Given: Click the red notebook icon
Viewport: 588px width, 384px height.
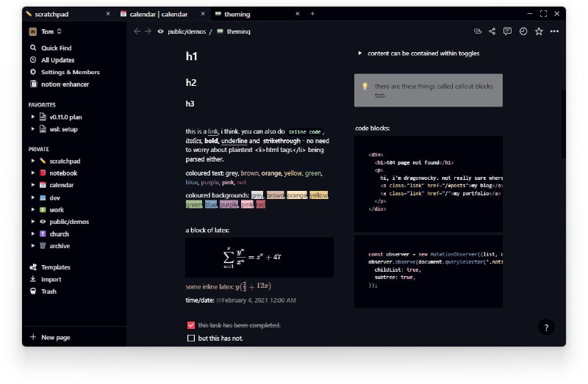Looking at the screenshot, I should (43, 173).
